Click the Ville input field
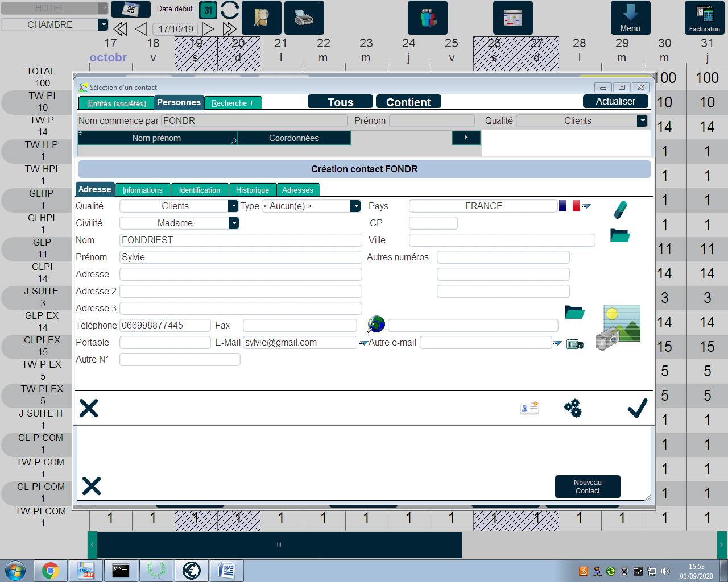 (502, 240)
